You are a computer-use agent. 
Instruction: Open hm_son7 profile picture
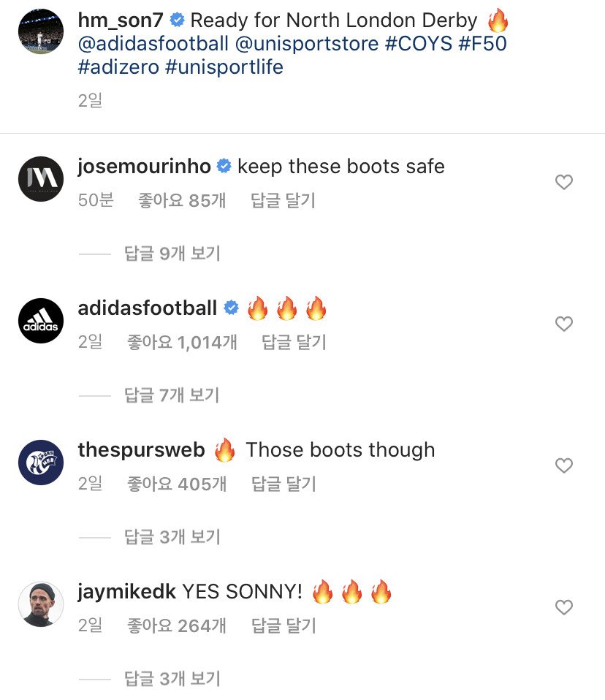40,31
